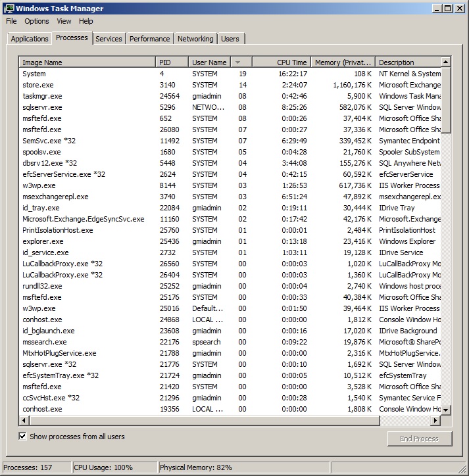Select LuCallbackProxy.exe with PID 26560
469x476 pixels.
click(x=230, y=264)
